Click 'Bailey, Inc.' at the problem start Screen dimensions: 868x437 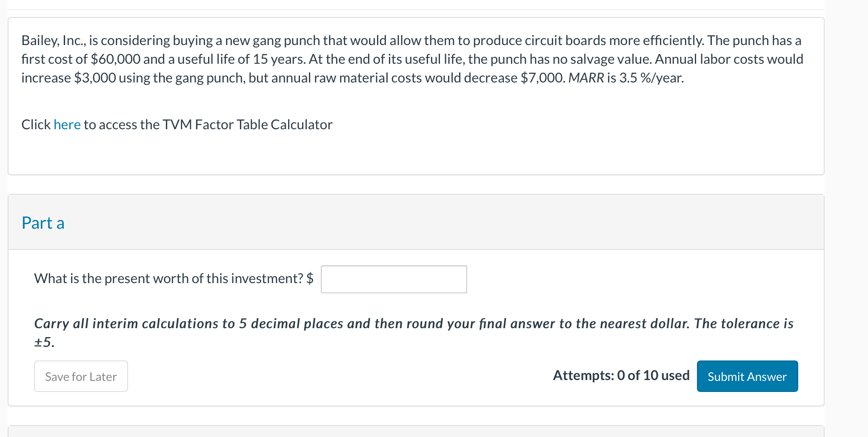(54, 40)
